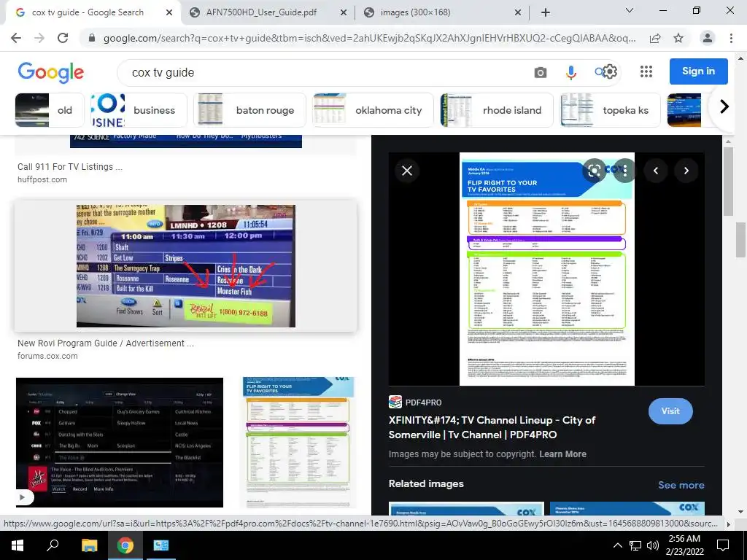This screenshot has height=560, width=747.
Task: View site information lock icon
Action: point(92,38)
